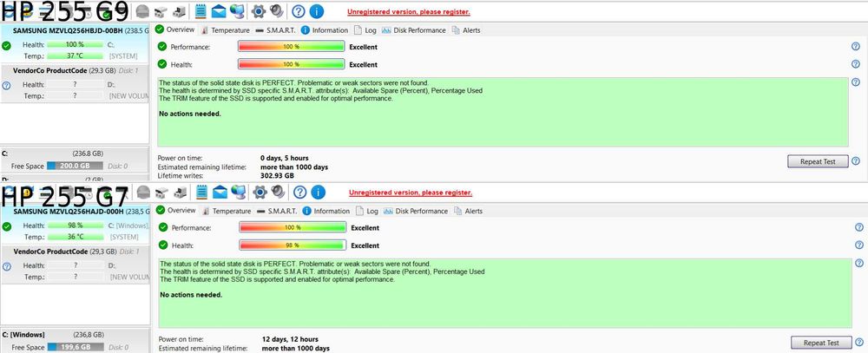Click the gray disk dome icon, lower toolbar
The image size is (868, 353).
tap(143, 192)
